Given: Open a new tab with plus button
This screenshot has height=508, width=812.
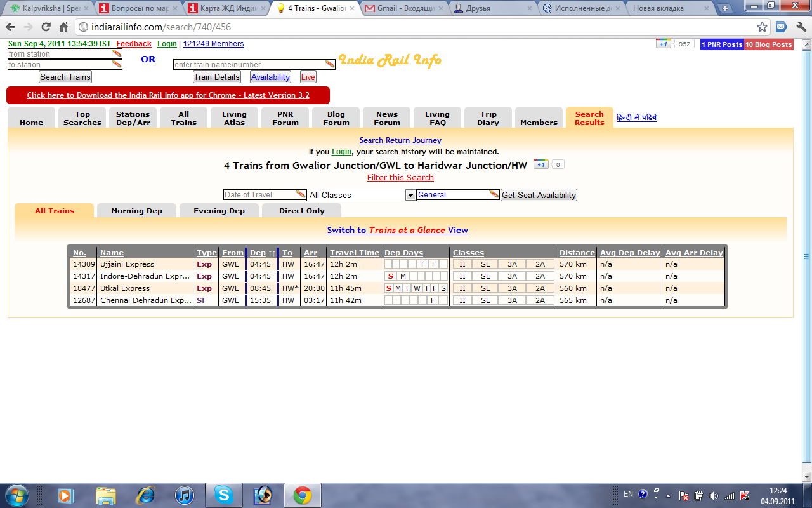Looking at the screenshot, I should pos(726,8).
